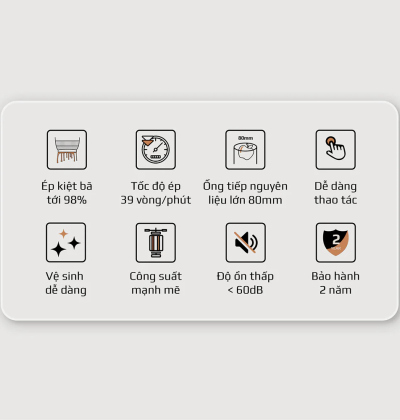Select the motor powerful capacity icon
Screen dimensions: 400x420
tap(156, 243)
